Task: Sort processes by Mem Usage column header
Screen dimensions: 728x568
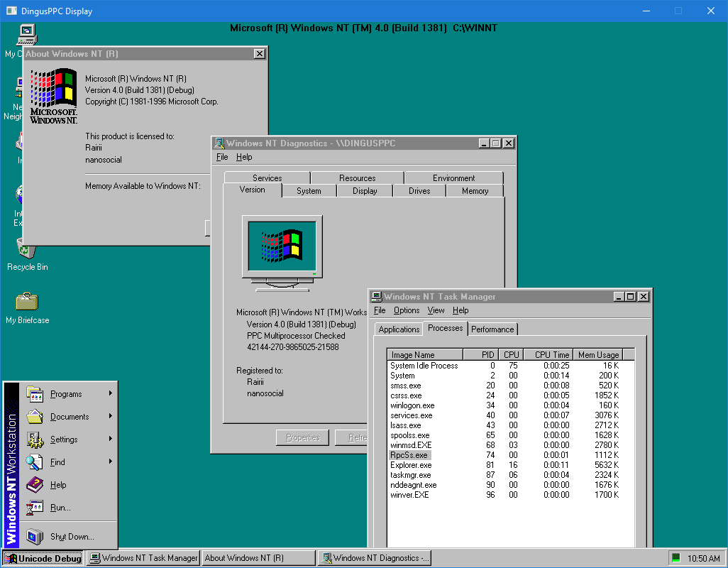Action: [597, 354]
